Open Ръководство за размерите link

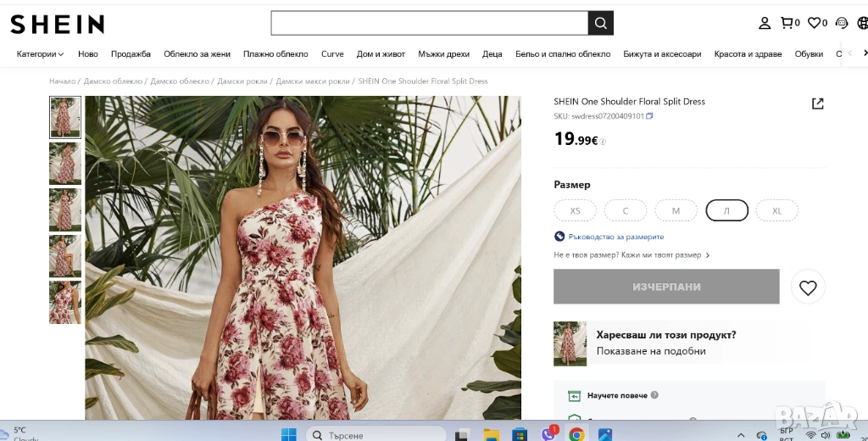[616, 237]
